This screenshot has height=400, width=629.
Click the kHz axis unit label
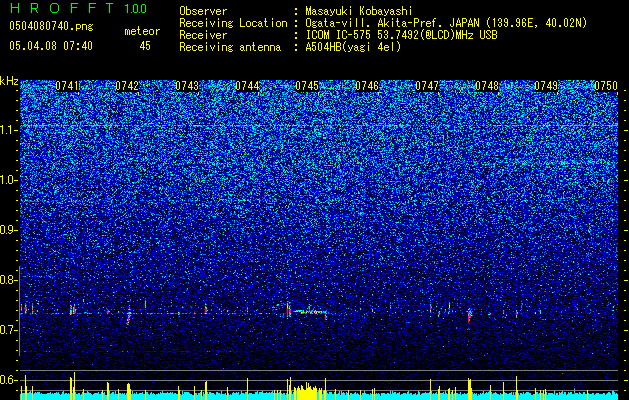(9, 81)
